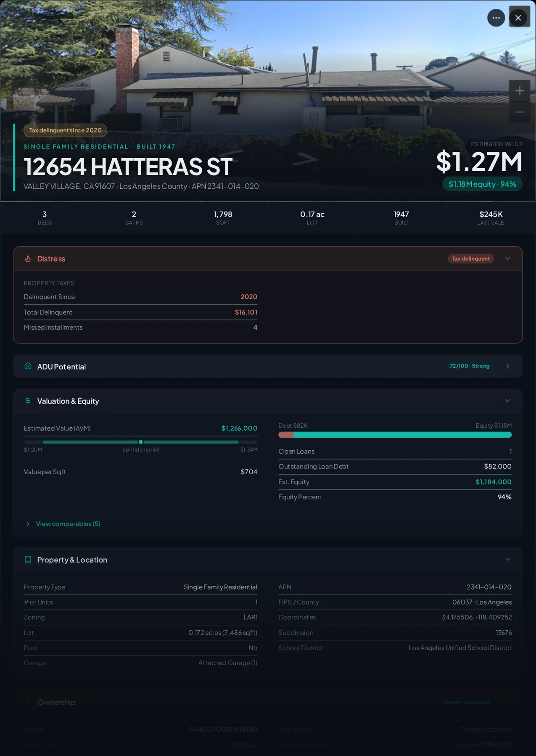
Task: Click the Outstanding Loan Debt $82,000
Action: (498, 466)
